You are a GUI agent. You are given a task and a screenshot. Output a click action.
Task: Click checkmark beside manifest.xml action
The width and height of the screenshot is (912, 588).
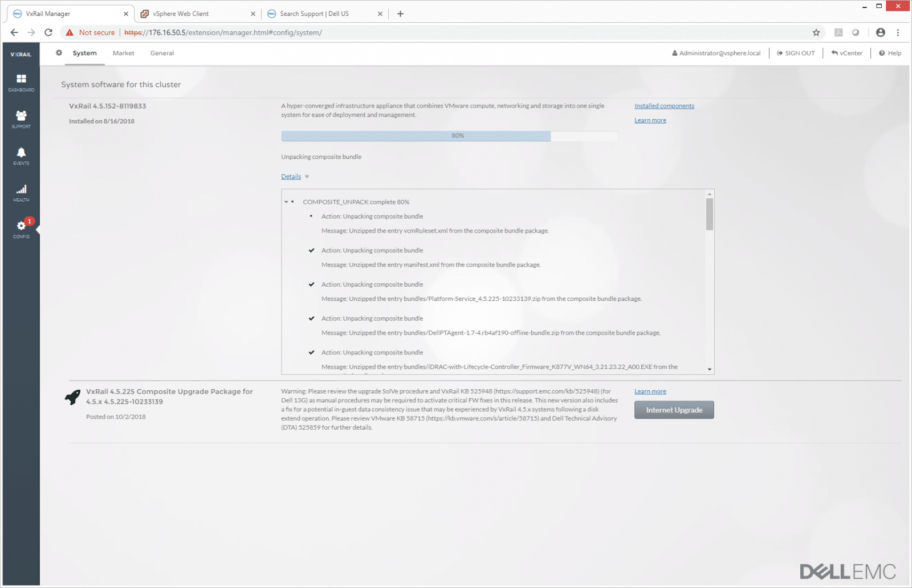tap(311, 251)
